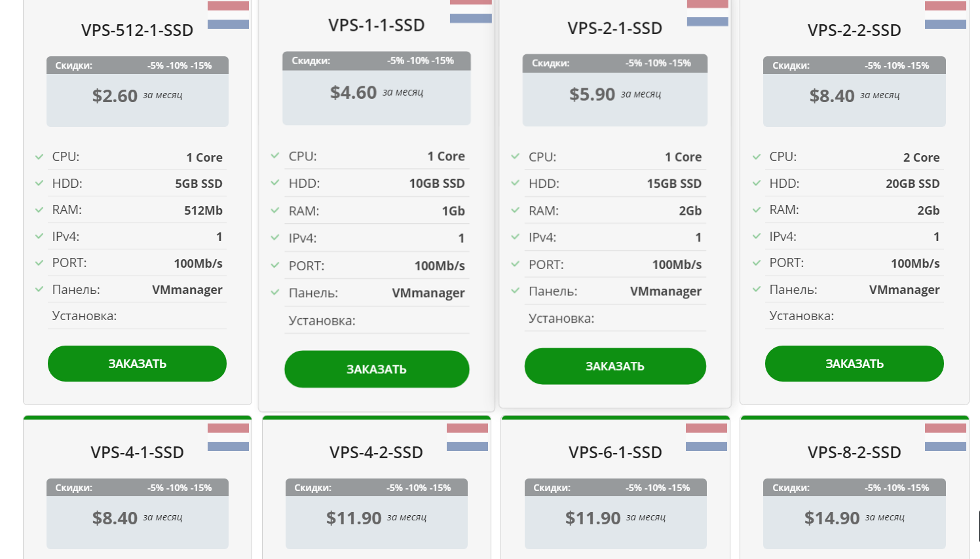980x559 pixels.
Task: Click the flag icon on the VPS-8-2-SSD card
Action: pos(945,437)
